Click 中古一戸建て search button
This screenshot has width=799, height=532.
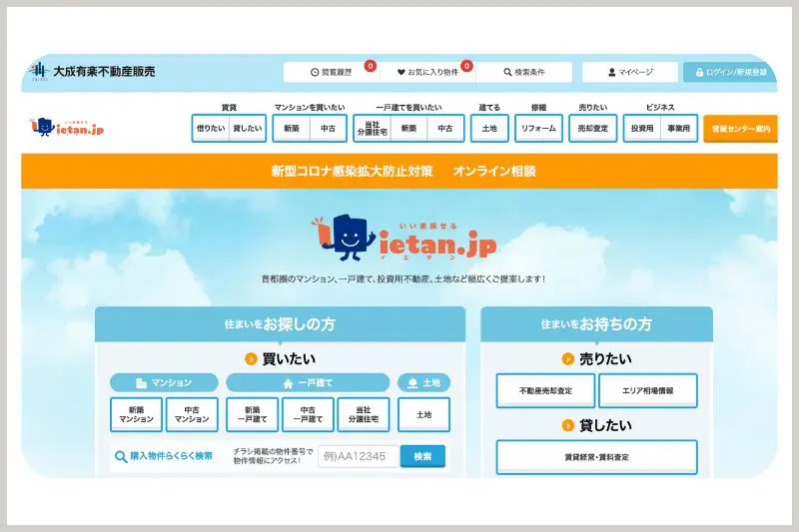[308, 414]
